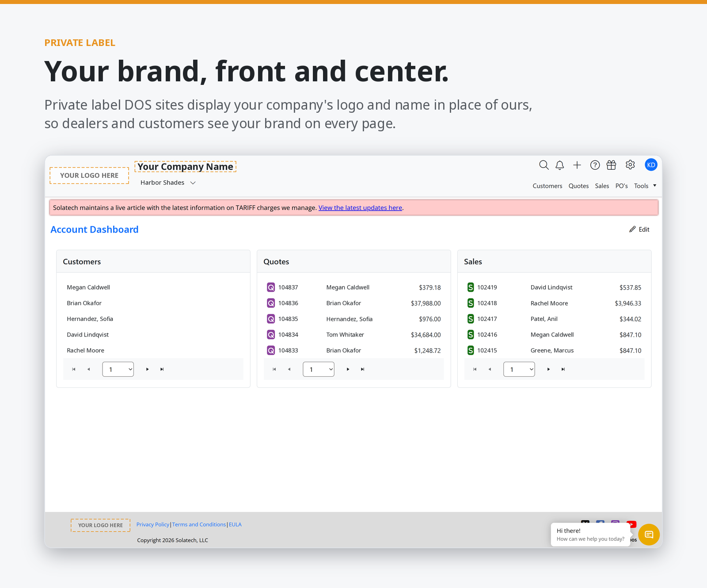Click the quote icon beside 104837
Image resolution: width=707 pixels, height=588 pixels.
pyautogui.click(x=271, y=287)
